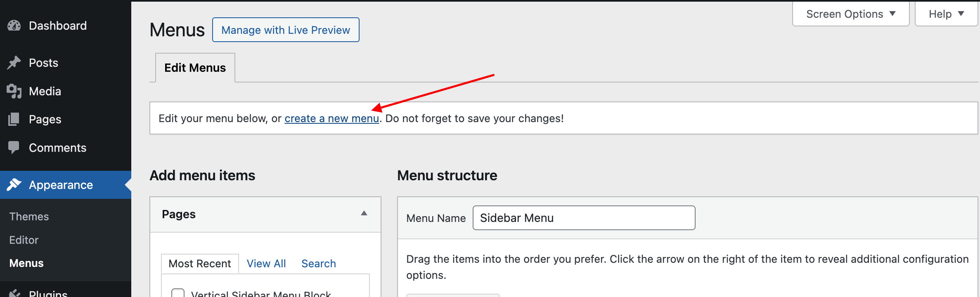Select the View All tab
The width and height of the screenshot is (980, 297).
coord(266,264)
